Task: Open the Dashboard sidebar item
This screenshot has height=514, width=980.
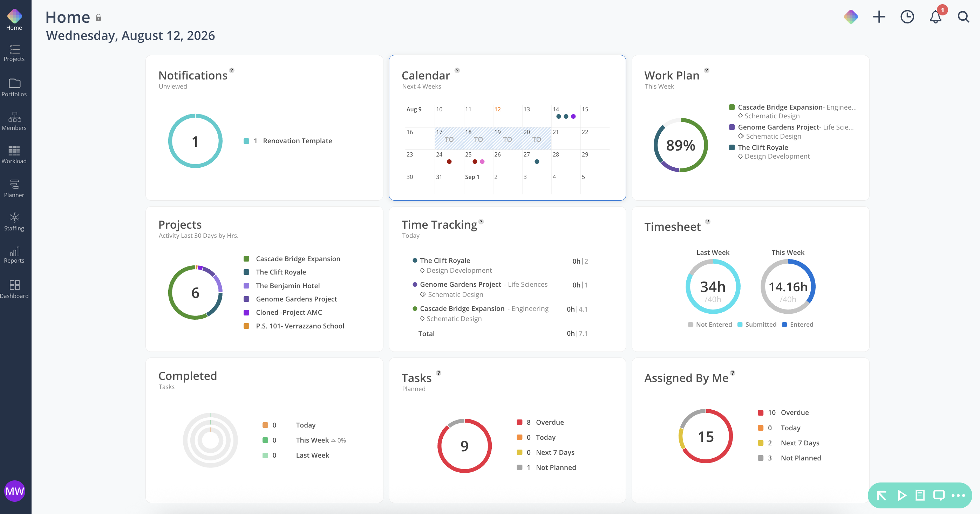Action: (14, 289)
